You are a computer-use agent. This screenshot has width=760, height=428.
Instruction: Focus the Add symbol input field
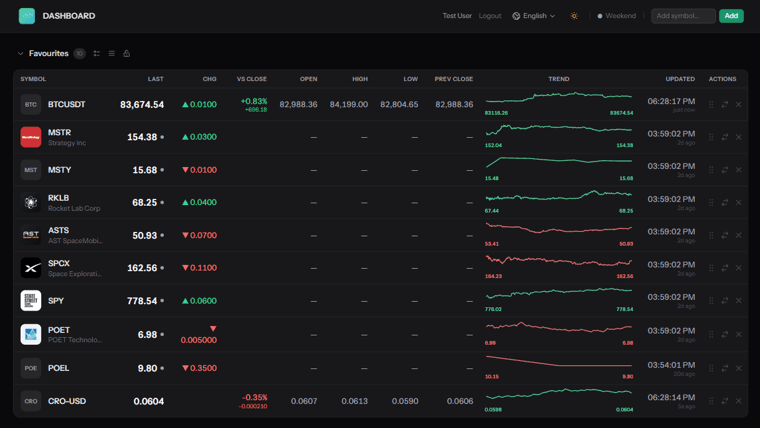coord(683,16)
